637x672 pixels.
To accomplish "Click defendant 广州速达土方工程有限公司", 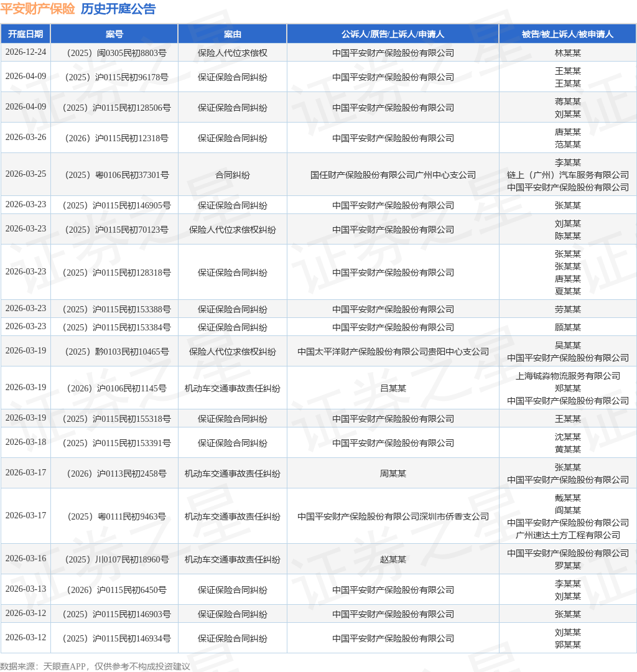I will click(x=567, y=535).
